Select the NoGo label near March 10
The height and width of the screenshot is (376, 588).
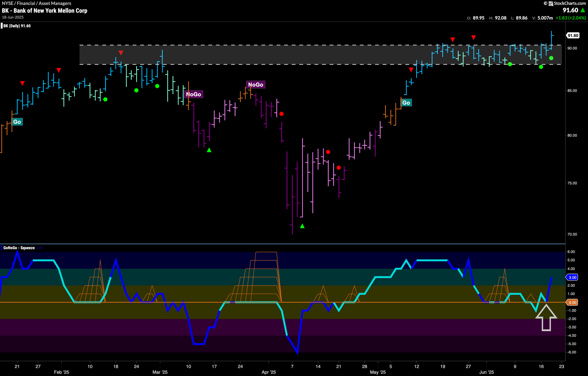point(193,94)
